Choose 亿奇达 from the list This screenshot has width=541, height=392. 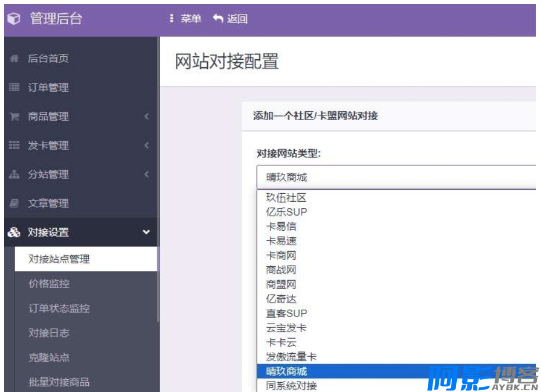pyautogui.click(x=396, y=299)
